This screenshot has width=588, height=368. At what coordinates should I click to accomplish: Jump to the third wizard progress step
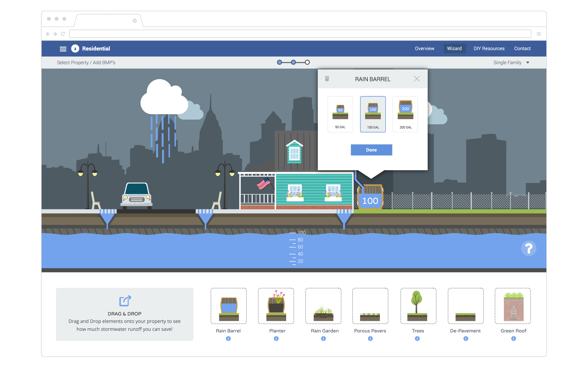click(x=307, y=62)
